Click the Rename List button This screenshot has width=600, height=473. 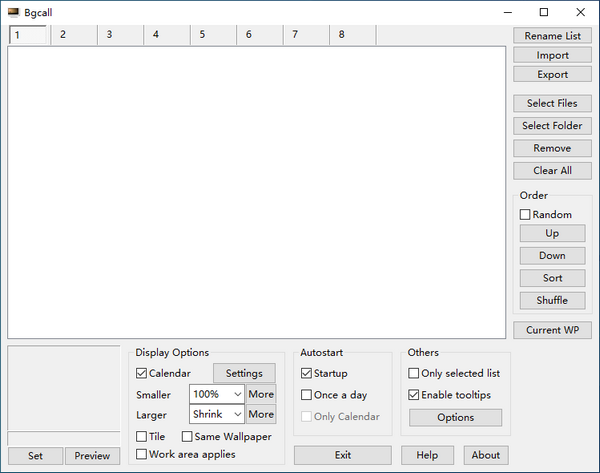click(552, 36)
